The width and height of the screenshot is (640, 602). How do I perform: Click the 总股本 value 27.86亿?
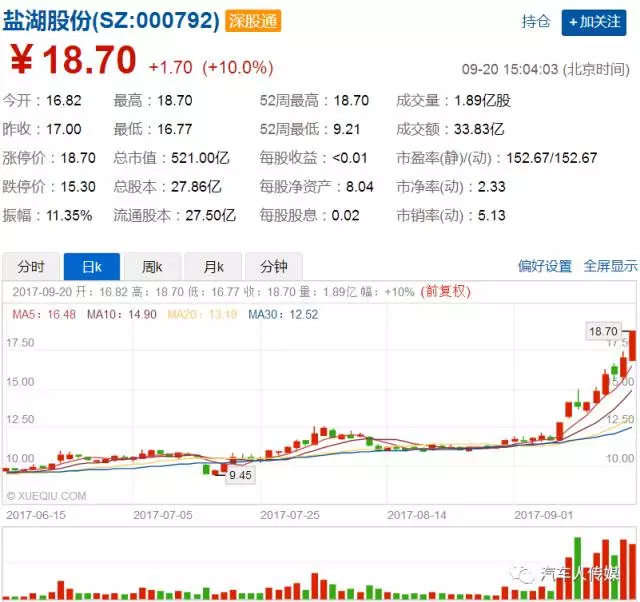[x=196, y=187]
